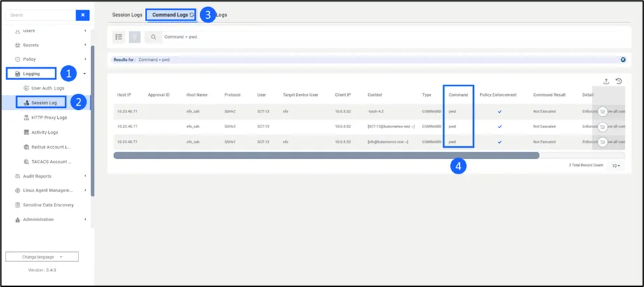Expand the Linux Agent Management arrow
This screenshot has height=287, width=644.
85,190
